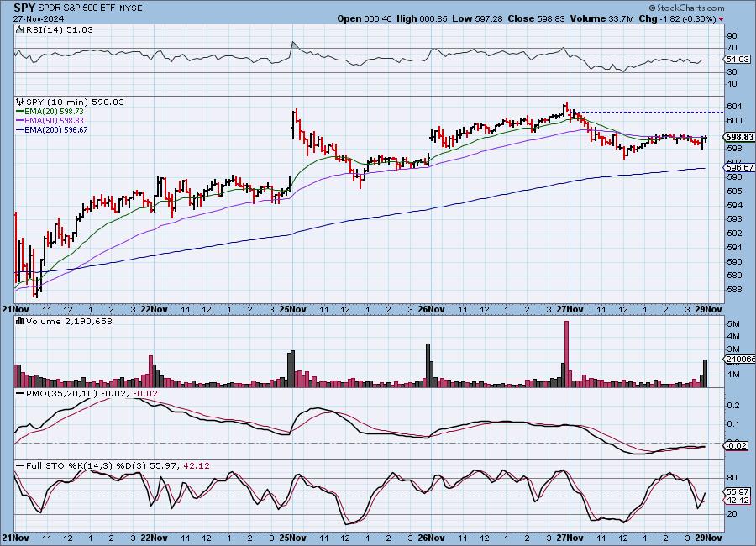Click the bold SPY ticker title
756x546 pixels.
click(24, 8)
